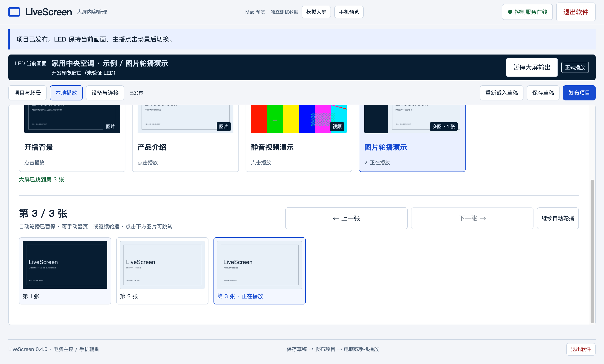604x364 pixels.
Task: Click the blue 发布项目 button
Action: (579, 93)
